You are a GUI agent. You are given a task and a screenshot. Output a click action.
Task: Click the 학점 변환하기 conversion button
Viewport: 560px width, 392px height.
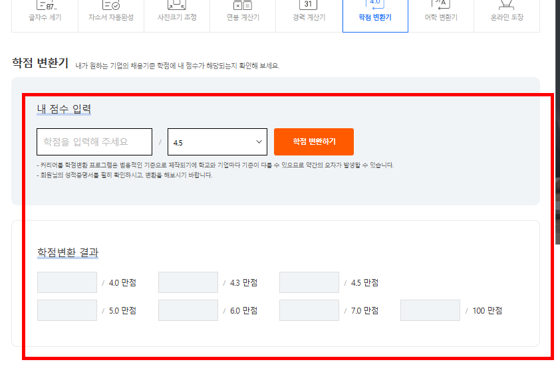pos(313,141)
